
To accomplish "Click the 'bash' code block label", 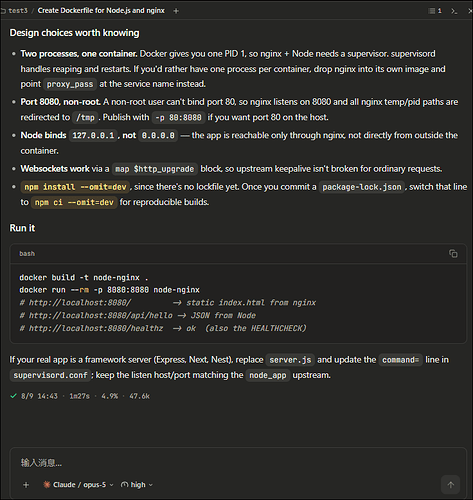I will point(27,254).
